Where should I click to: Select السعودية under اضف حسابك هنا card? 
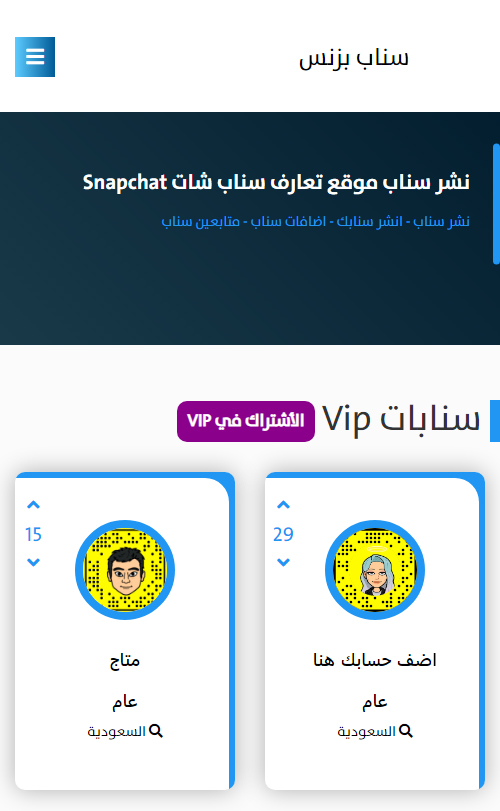click(x=366, y=731)
